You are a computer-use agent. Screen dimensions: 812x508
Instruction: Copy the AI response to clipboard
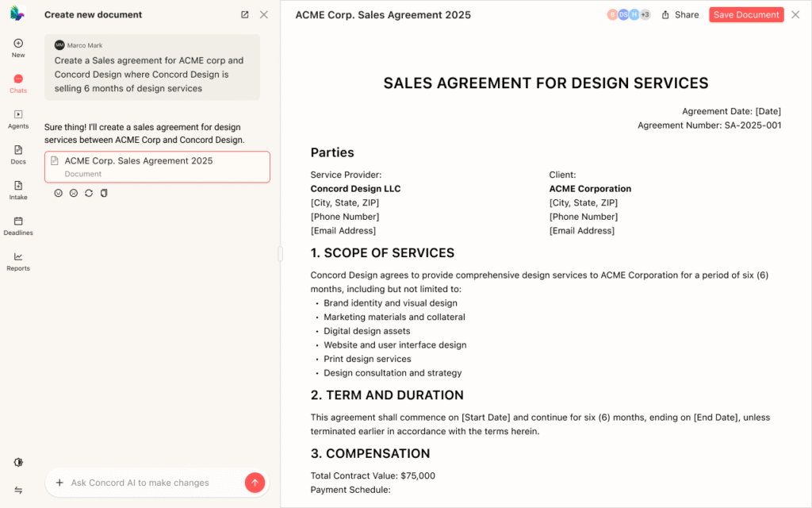point(104,193)
